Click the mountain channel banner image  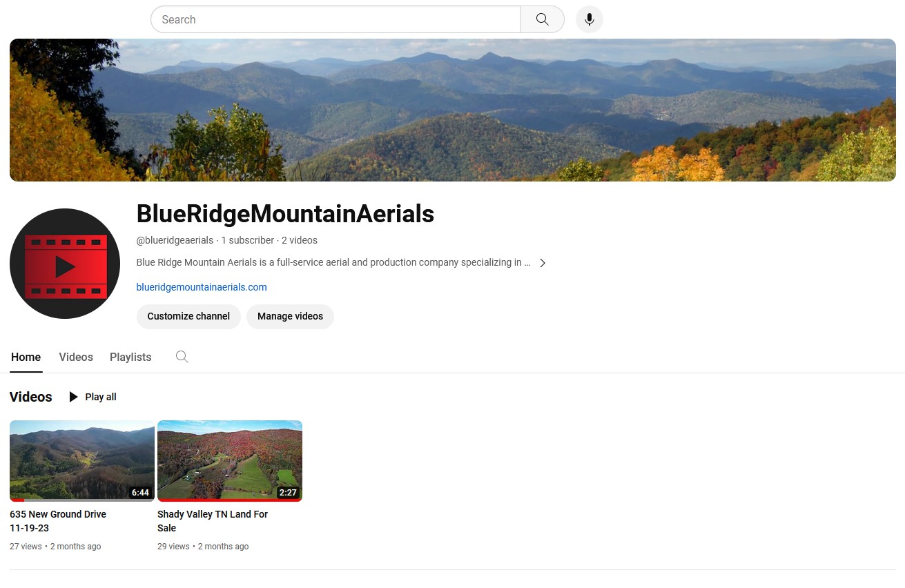click(x=453, y=110)
